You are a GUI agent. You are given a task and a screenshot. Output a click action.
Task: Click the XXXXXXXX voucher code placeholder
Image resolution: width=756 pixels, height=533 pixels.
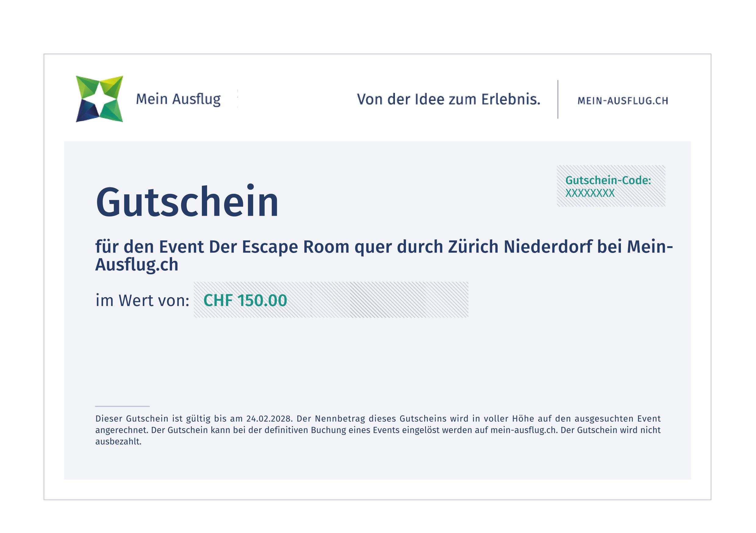[x=590, y=193]
